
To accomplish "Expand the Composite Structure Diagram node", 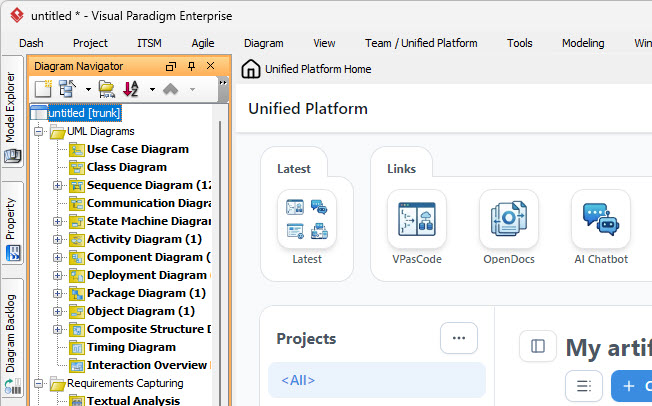I will click(x=57, y=329).
